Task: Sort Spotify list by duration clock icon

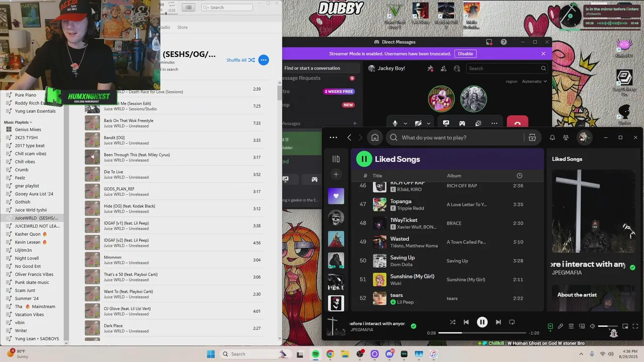Action: [519, 175]
